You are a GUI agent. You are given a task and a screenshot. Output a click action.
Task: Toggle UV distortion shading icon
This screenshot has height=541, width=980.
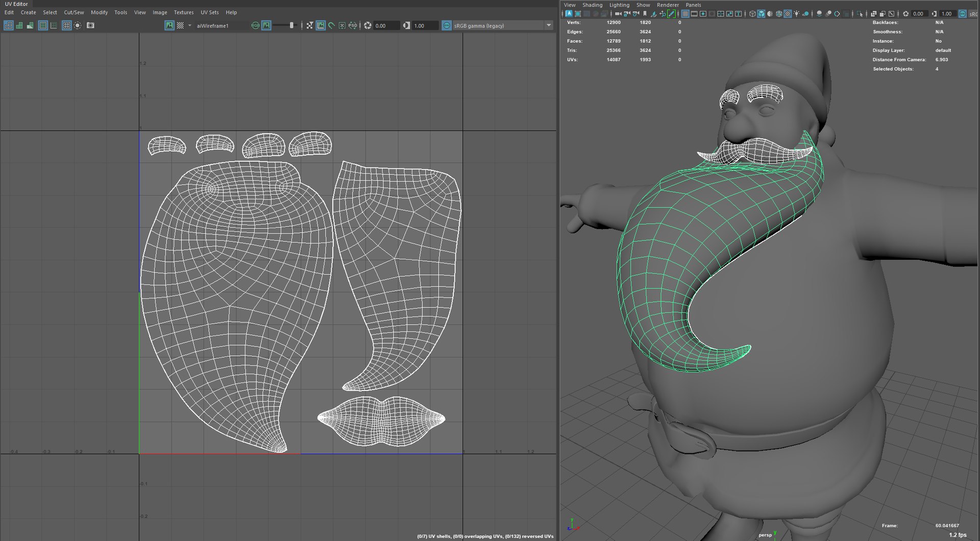[30, 26]
